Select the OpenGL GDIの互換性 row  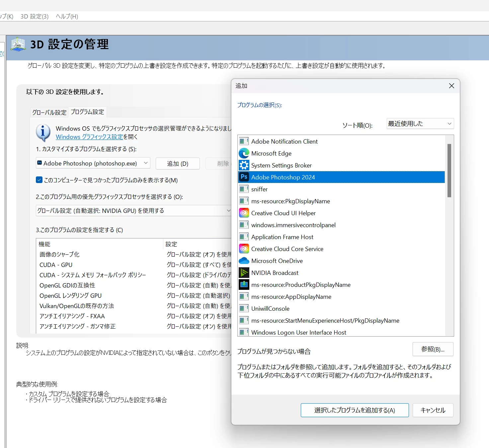pos(134,285)
